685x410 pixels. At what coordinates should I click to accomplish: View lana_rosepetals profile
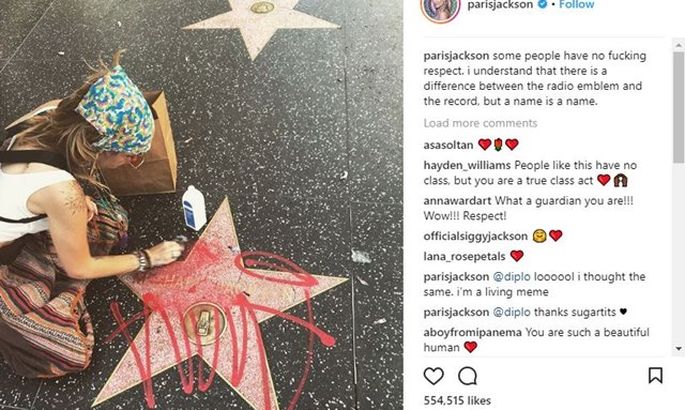[x=464, y=256]
